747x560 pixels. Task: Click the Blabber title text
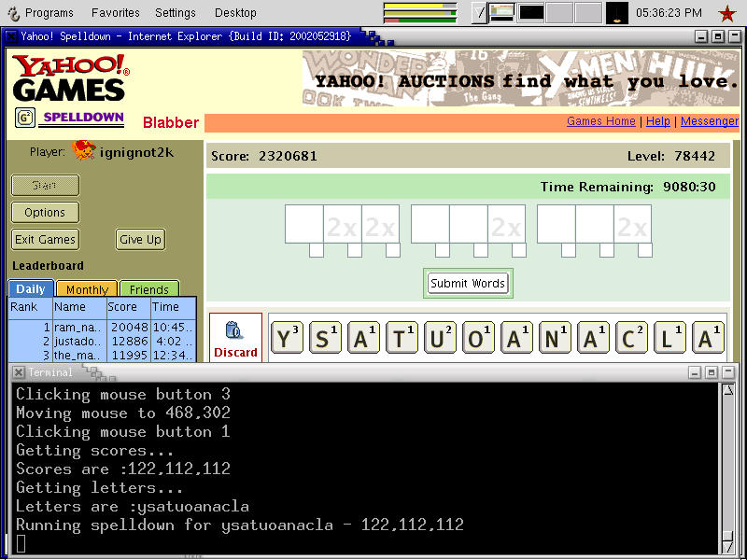click(171, 122)
